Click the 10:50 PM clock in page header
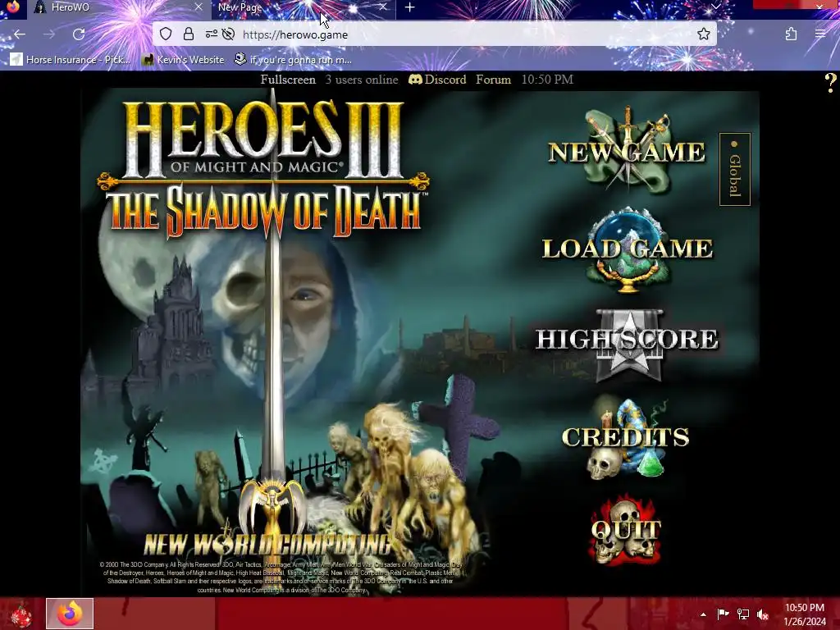The width and height of the screenshot is (840, 630). 547,80
